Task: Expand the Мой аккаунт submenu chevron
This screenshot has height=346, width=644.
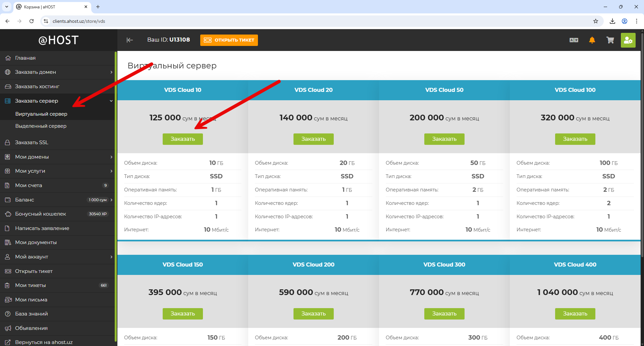Action: [111, 257]
